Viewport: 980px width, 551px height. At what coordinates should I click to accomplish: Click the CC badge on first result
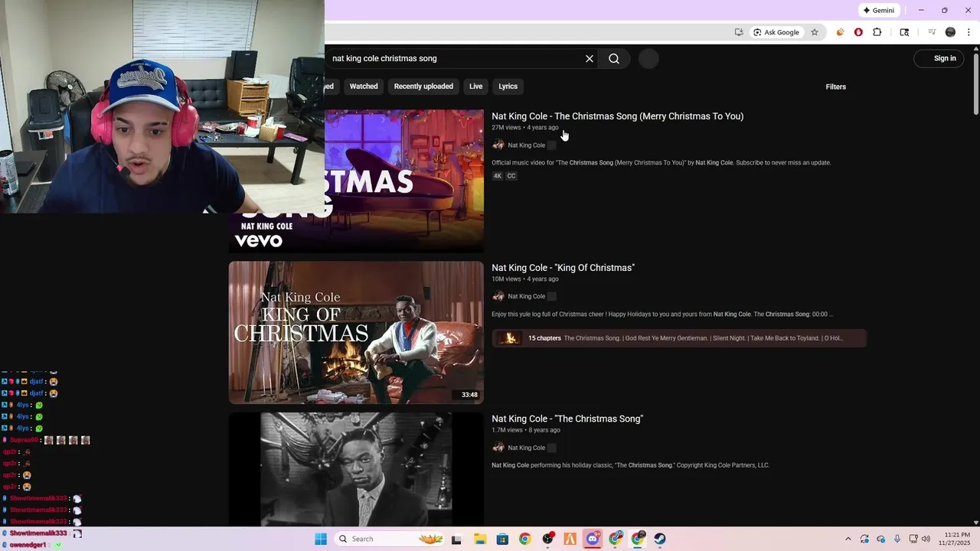tap(511, 176)
